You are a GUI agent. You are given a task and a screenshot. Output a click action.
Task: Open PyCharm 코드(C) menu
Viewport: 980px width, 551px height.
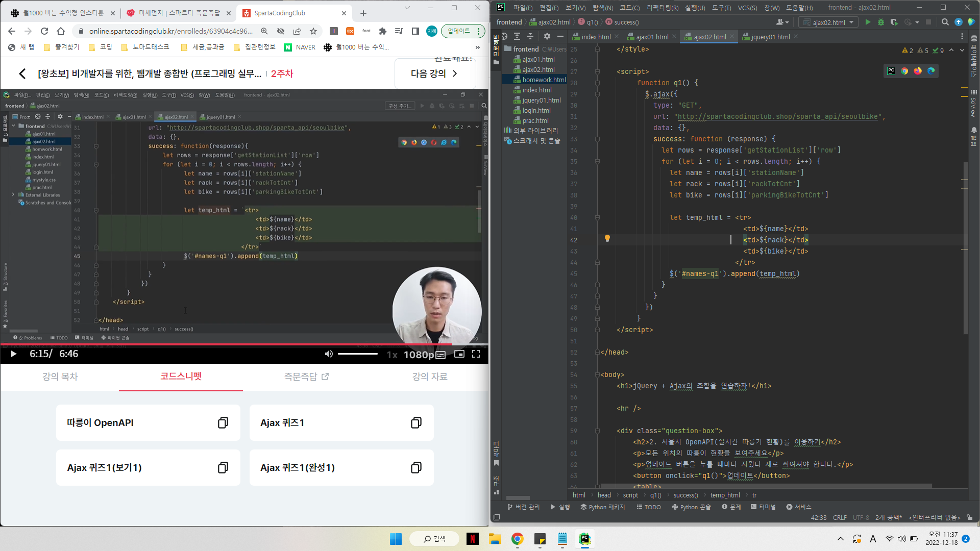(629, 8)
